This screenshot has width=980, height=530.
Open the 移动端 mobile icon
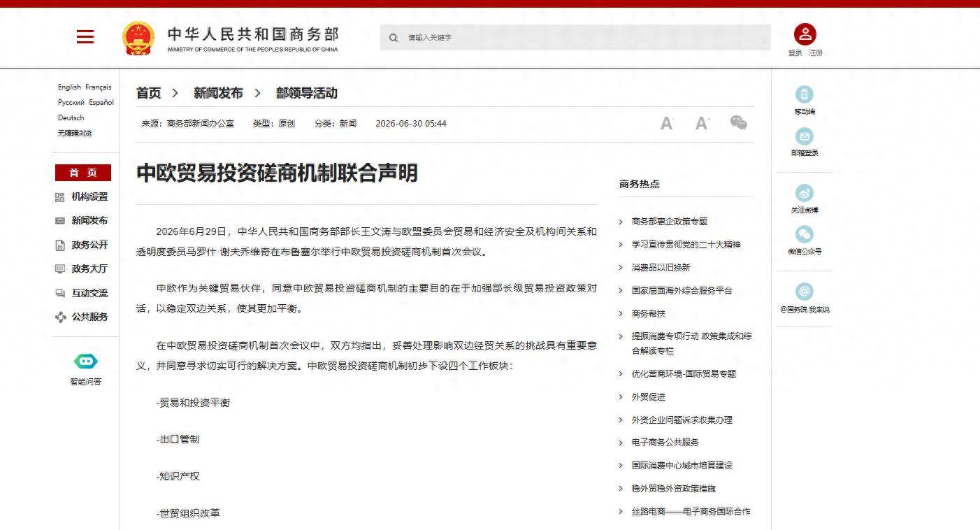click(x=805, y=94)
